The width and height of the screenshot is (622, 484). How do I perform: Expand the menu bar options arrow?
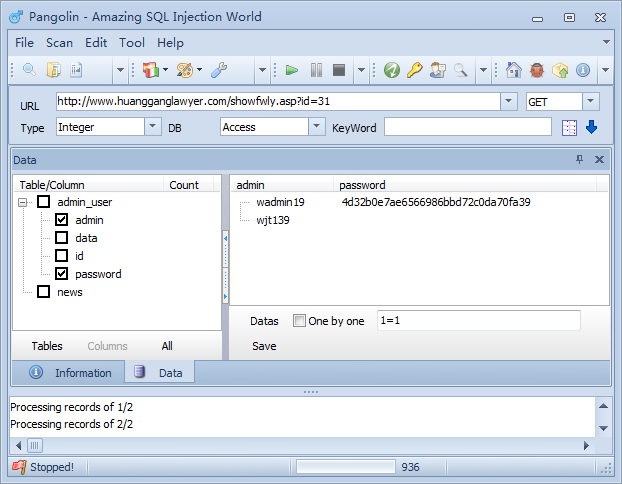point(606,42)
